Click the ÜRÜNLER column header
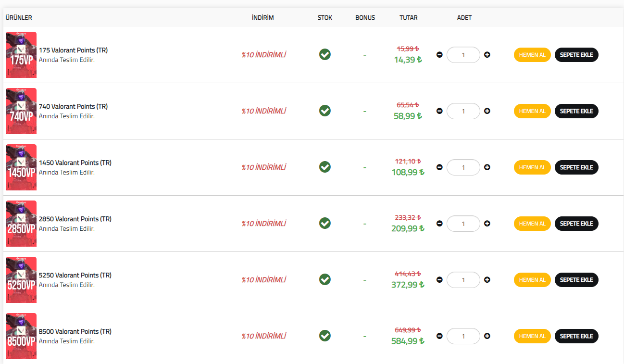The height and width of the screenshot is (364, 624). tap(19, 18)
